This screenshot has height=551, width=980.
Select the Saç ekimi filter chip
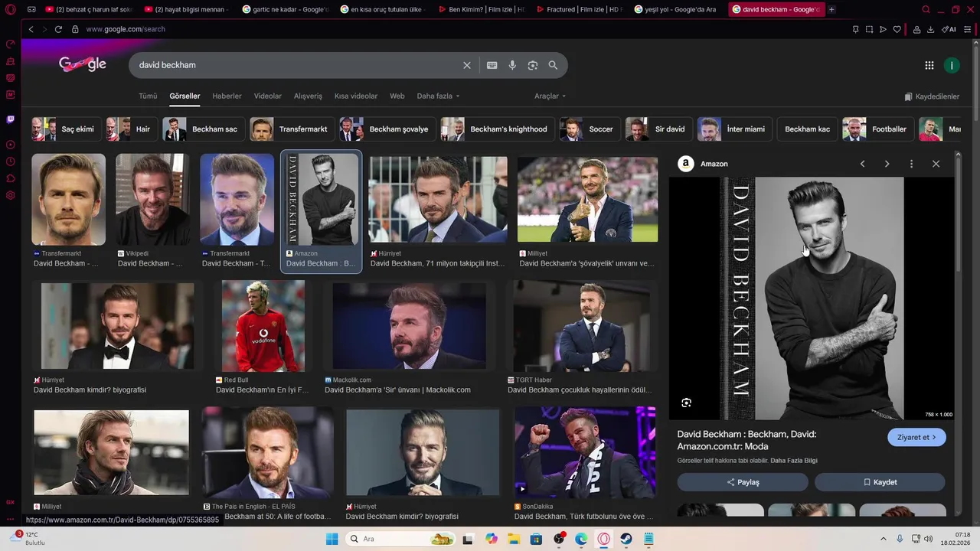(x=66, y=129)
